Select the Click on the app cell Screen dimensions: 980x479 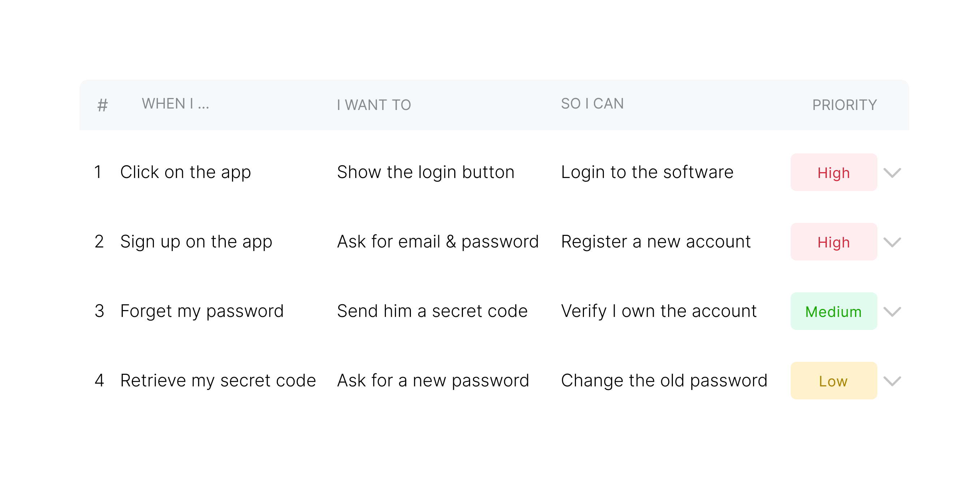[x=185, y=172]
